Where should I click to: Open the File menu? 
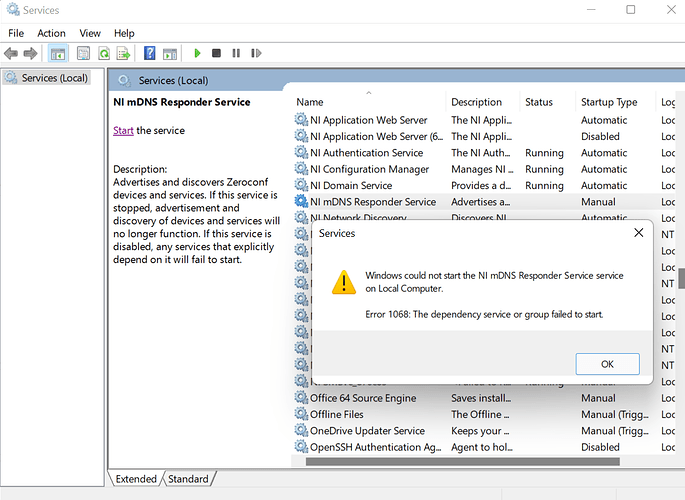(16, 33)
